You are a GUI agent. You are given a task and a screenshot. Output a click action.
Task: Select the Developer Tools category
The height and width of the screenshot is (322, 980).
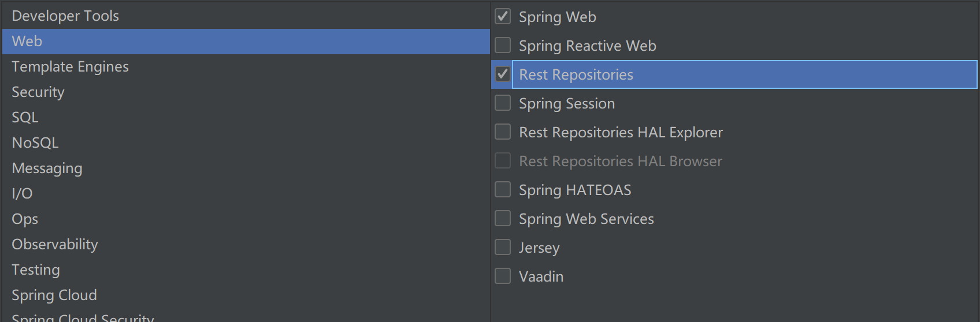pos(65,16)
